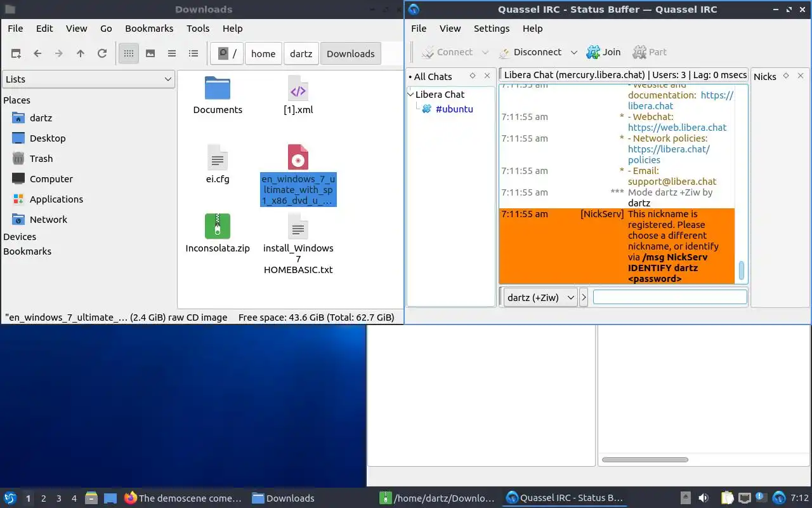Show the desktop from taskbar
The image size is (812, 508).
click(x=111, y=498)
